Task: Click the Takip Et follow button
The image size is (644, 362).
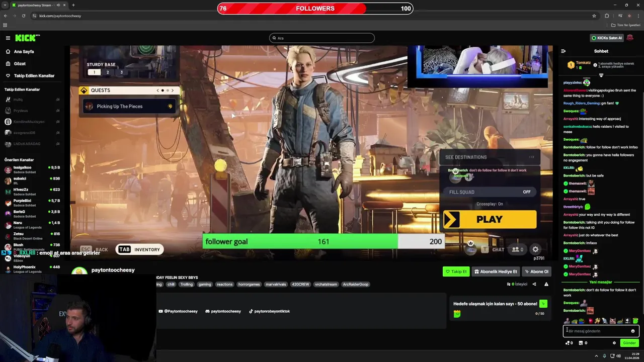Action: coord(456,271)
